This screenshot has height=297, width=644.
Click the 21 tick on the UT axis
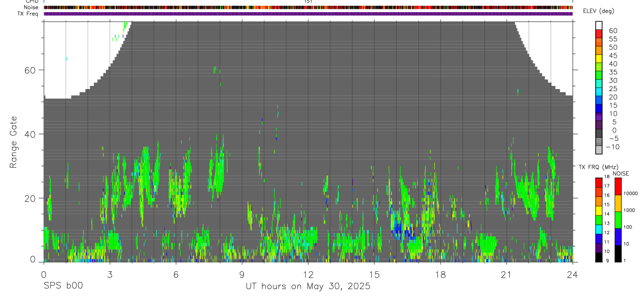tap(506, 274)
